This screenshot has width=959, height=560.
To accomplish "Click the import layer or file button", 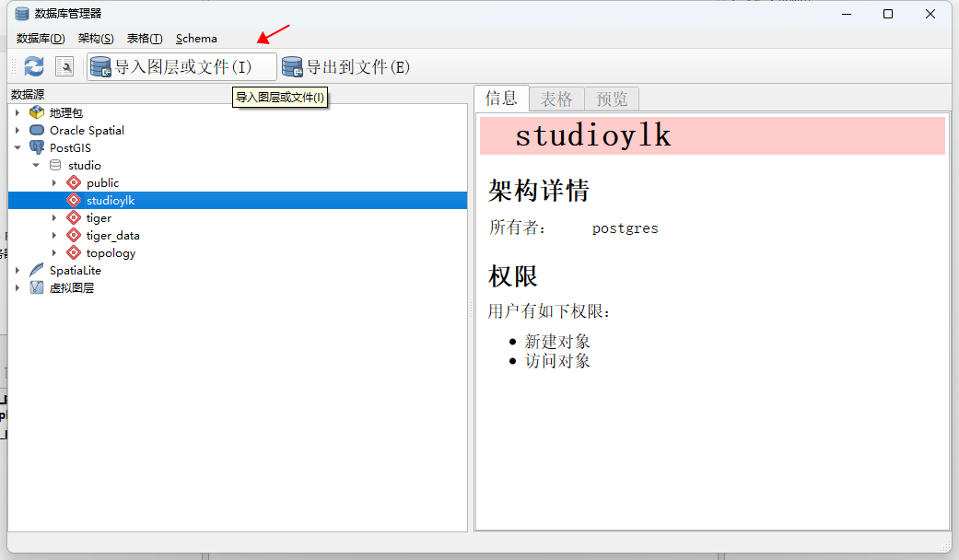I will [181, 66].
